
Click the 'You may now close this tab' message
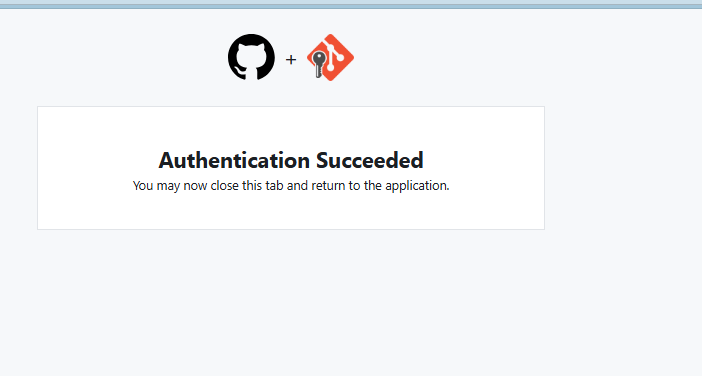[x=291, y=185]
